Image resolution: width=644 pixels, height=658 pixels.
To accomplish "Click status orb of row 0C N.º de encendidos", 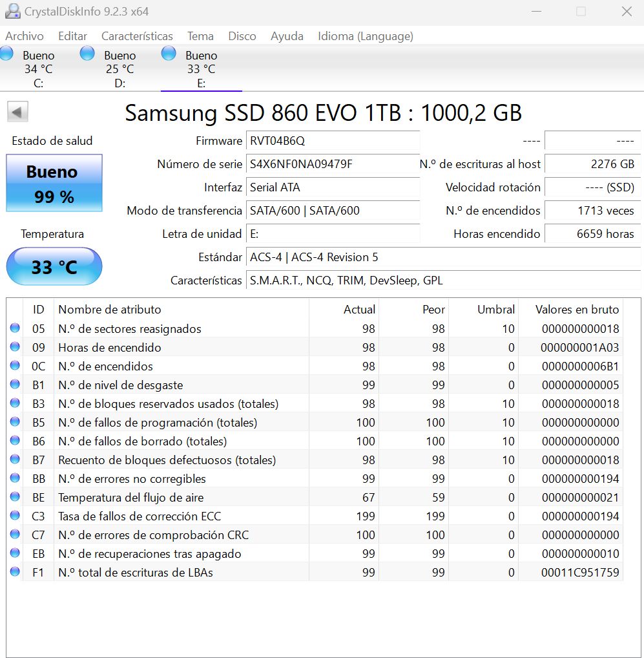I will [x=15, y=365].
